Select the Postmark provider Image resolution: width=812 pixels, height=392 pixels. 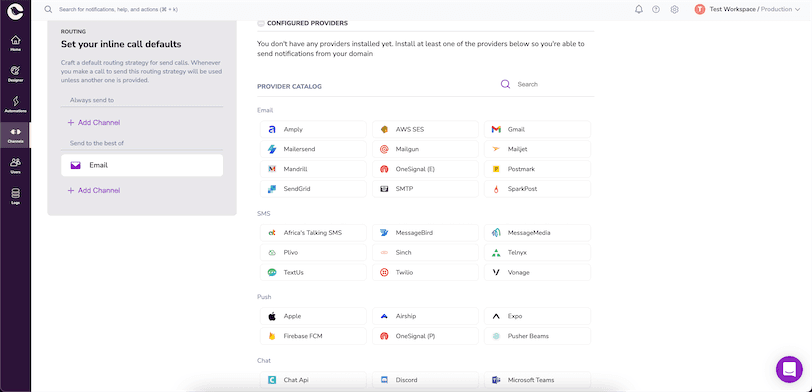click(538, 169)
